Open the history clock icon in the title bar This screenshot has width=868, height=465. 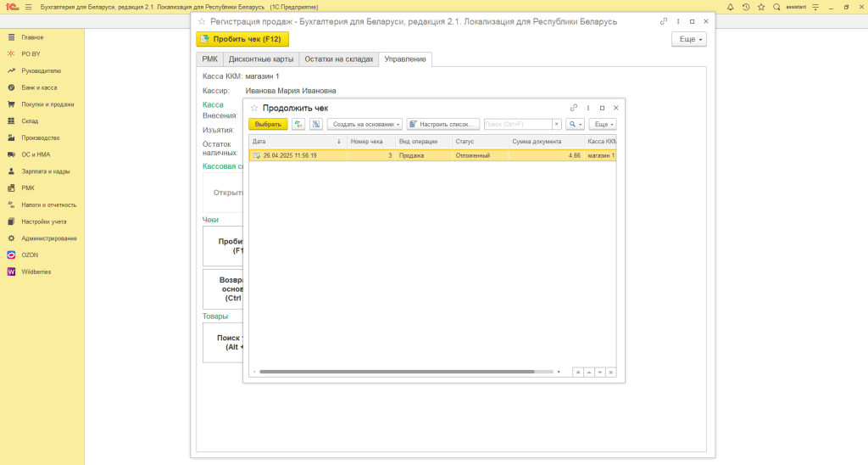[x=745, y=7]
